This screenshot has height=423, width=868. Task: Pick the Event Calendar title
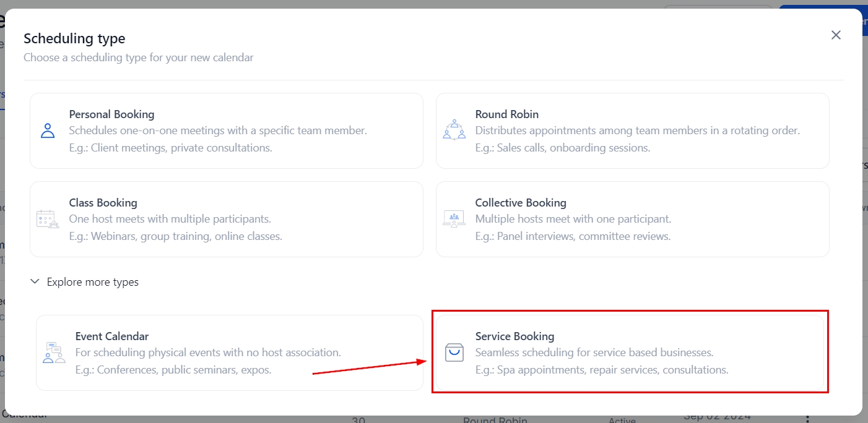(112, 336)
